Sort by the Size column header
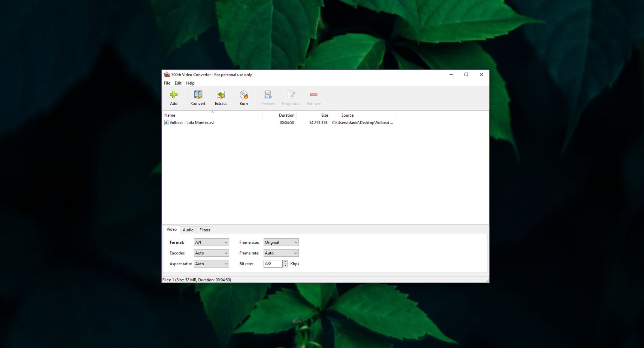This screenshot has width=644, height=348. (x=313, y=115)
